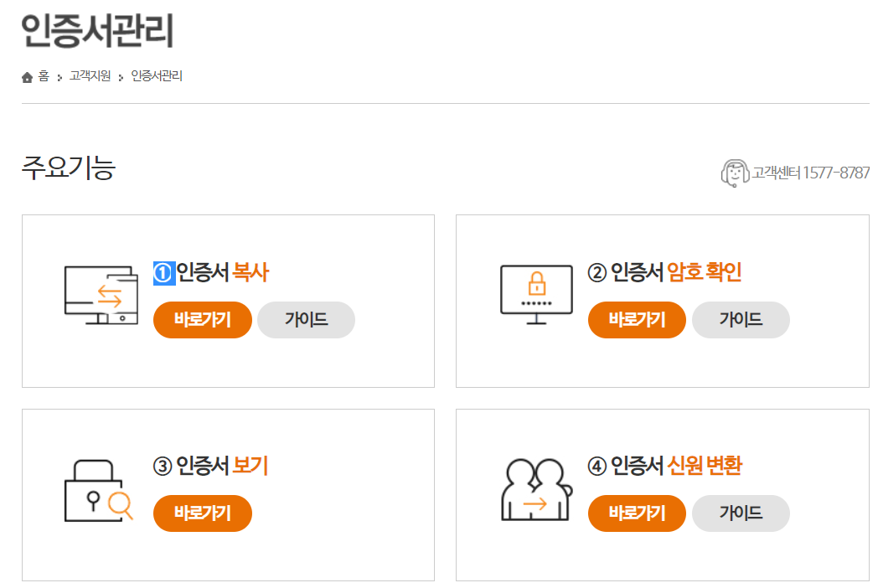Open 가이드 for 인증서 복사

tap(306, 320)
